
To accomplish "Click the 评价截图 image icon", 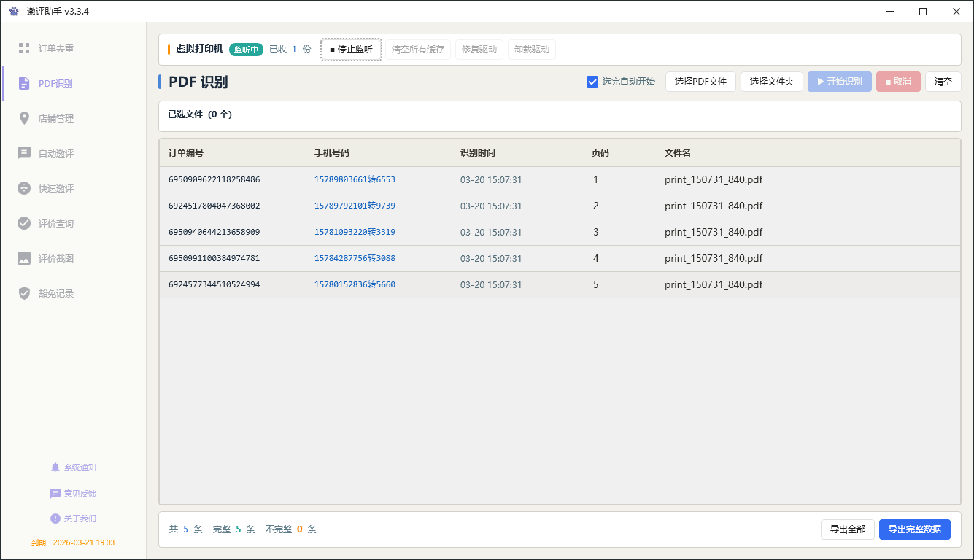I will [24, 258].
